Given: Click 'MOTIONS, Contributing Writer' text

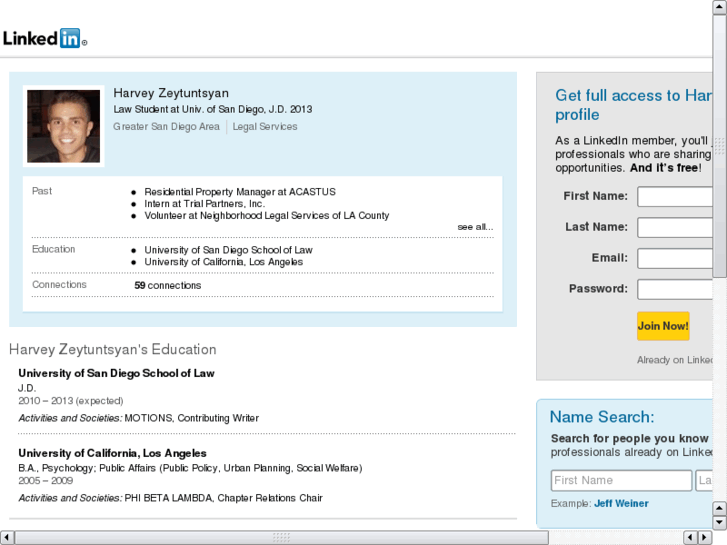Looking at the screenshot, I should (x=191, y=418).
